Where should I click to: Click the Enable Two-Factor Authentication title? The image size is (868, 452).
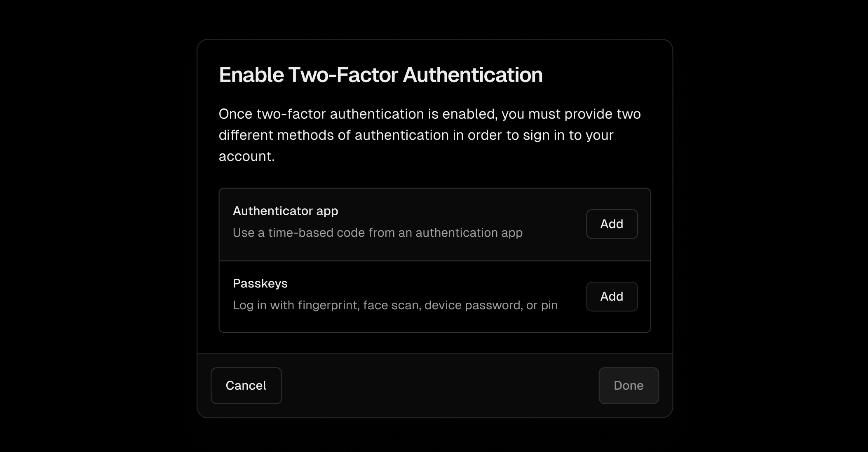coord(381,75)
